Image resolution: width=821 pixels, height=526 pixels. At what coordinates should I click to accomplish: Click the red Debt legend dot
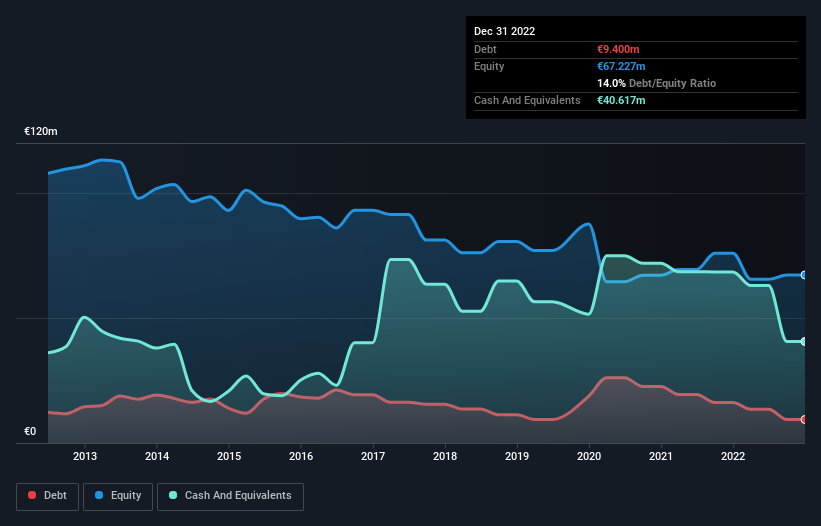pos(32,495)
